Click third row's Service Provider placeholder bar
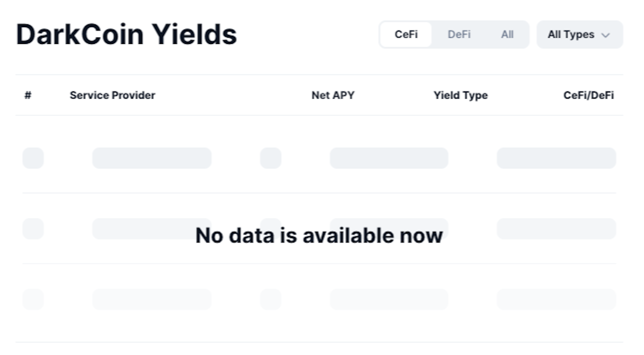Screen dimensions: 644x355 click(x=152, y=299)
